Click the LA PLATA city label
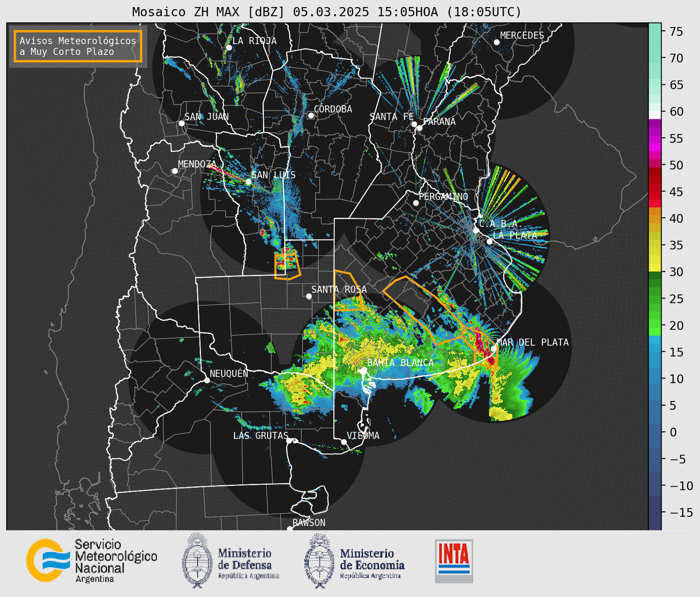Viewport: 700px width, 597px height. (515, 235)
